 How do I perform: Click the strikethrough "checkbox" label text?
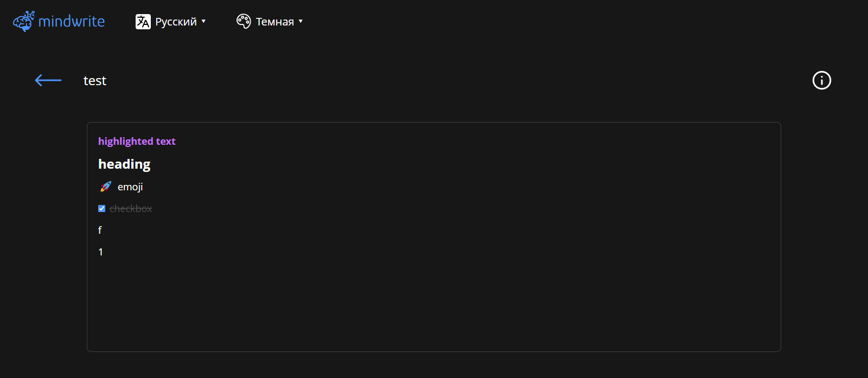(x=131, y=208)
